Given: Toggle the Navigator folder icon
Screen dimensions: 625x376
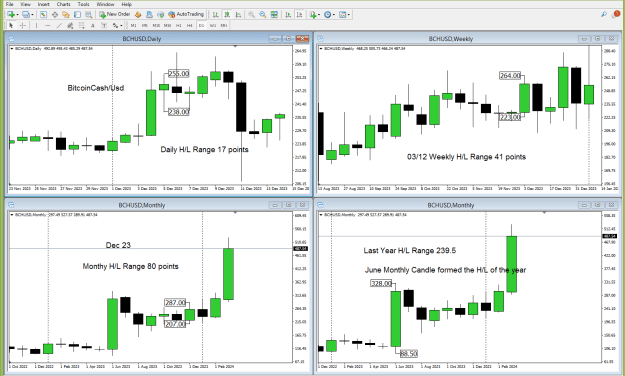Looking at the screenshot, I should click(66, 14).
